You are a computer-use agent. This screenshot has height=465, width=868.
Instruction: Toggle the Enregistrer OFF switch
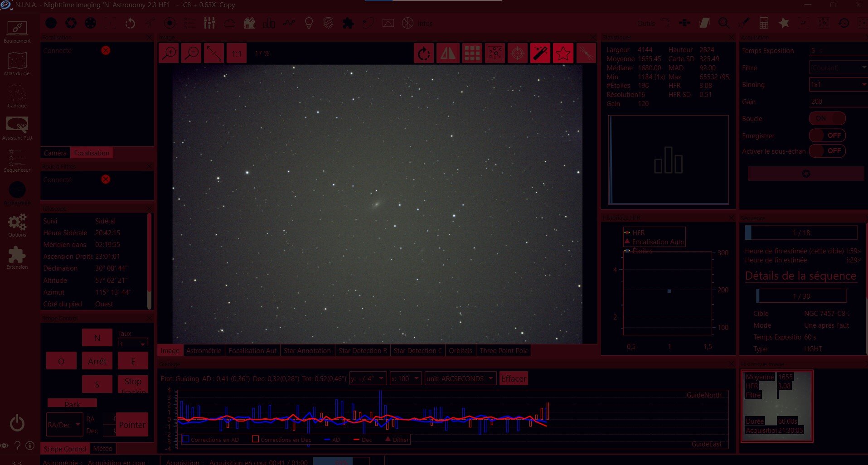pyautogui.click(x=827, y=136)
